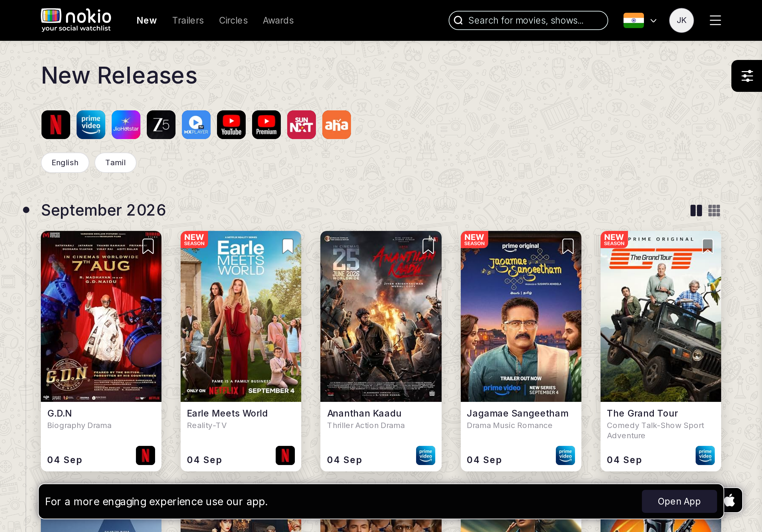Viewport: 762px width, 532px height.
Task: Open the JK profile avatar
Action: 681,20
